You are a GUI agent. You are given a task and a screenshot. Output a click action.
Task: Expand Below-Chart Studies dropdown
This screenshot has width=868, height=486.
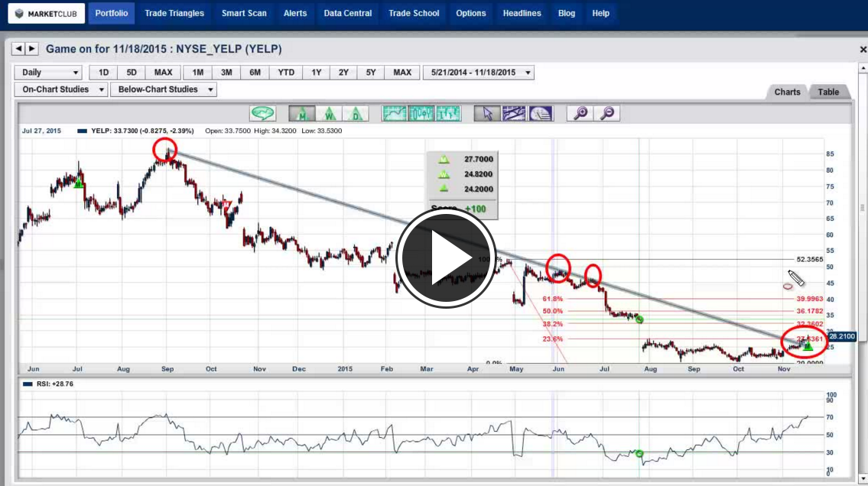(164, 89)
